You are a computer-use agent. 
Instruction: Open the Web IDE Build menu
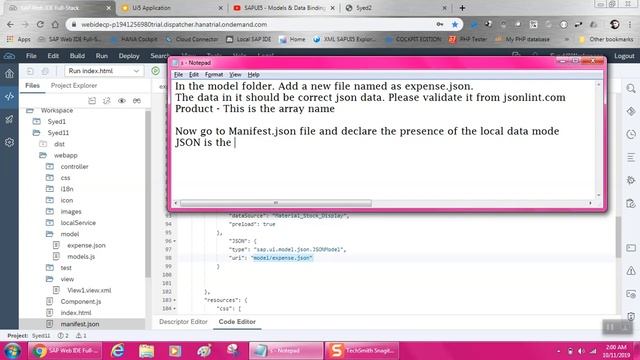(x=77, y=56)
